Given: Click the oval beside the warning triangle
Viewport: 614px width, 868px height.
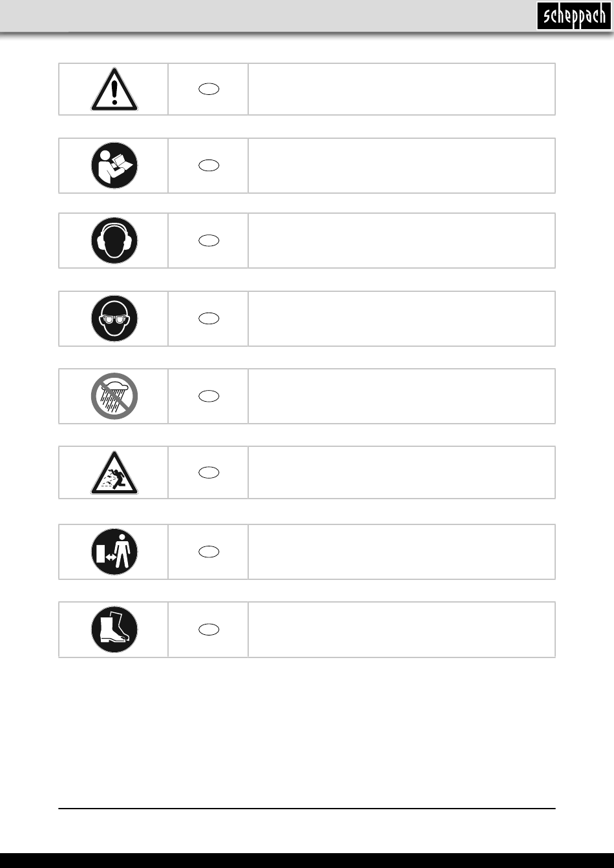Looking at the screenshot, I should tap(209, 89).
